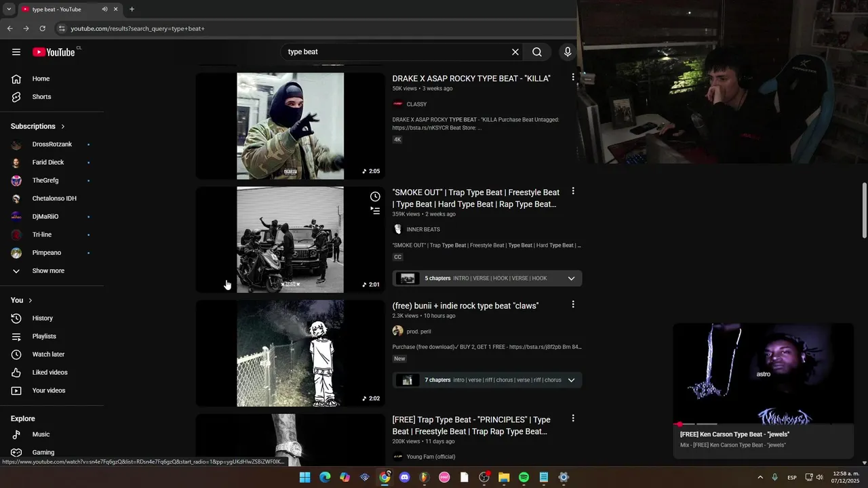
Task: Go to the INNER BEATS channel
Action: [423, 230]
